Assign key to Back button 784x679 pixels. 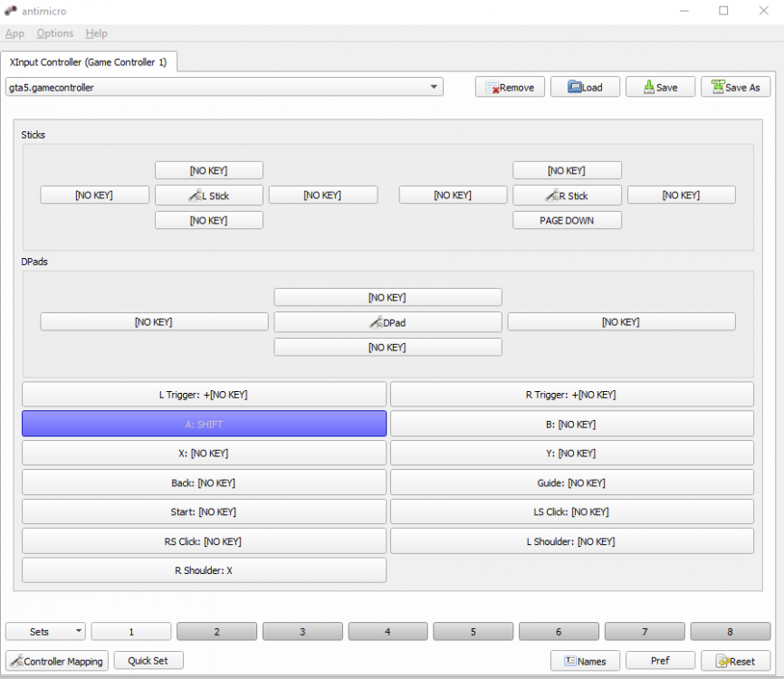point(204,483)
